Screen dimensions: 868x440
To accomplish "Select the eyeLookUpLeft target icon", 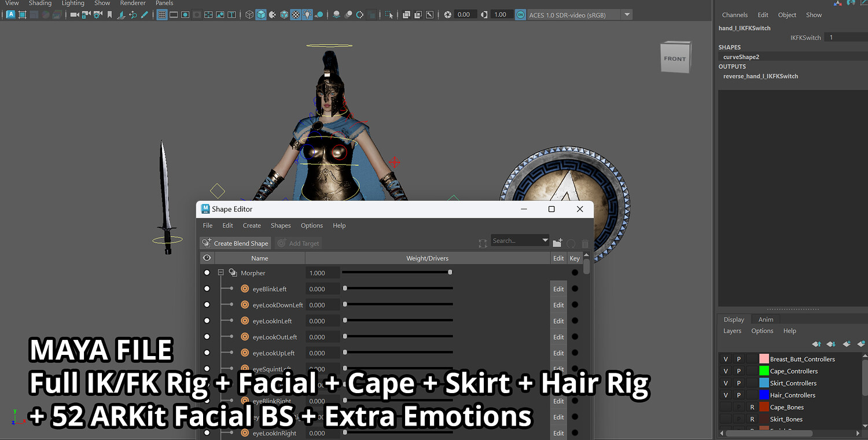I will [x=245, y=353].
